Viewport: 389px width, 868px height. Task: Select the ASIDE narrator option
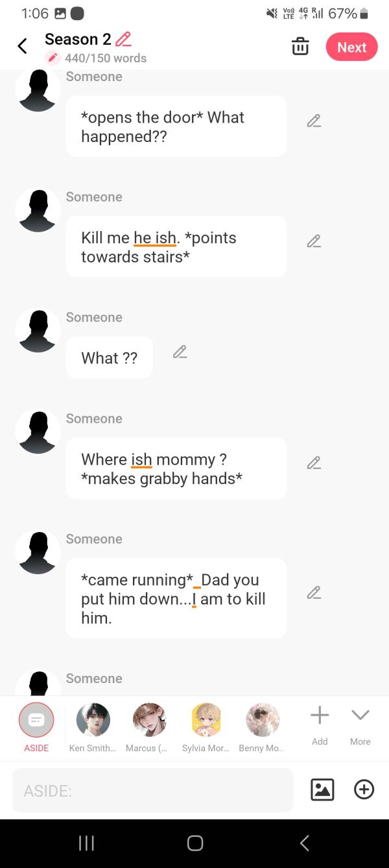(36, 727)
